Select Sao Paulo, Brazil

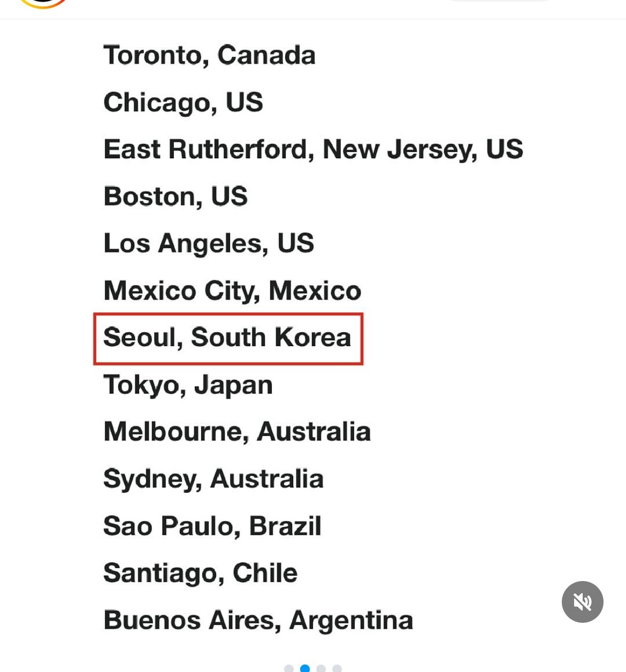[212, 526]
